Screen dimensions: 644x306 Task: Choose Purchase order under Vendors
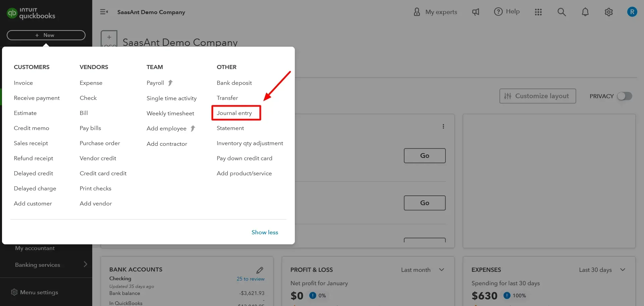click(x=100, y=143)
